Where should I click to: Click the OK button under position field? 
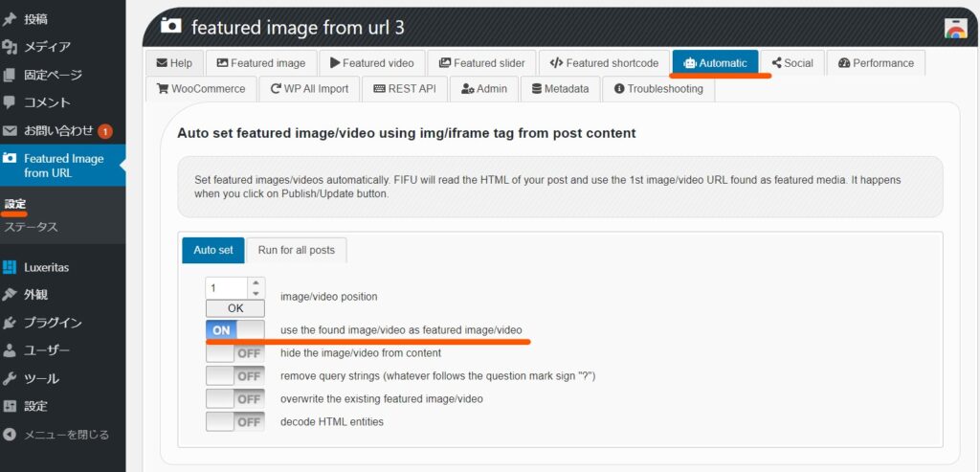(235, 308)
